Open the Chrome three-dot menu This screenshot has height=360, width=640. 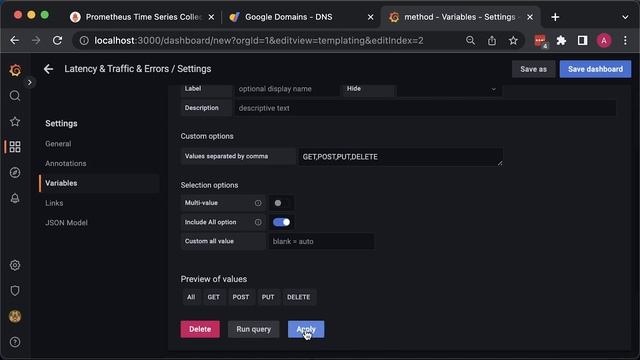pyautogui.click(x=625, y=40)
